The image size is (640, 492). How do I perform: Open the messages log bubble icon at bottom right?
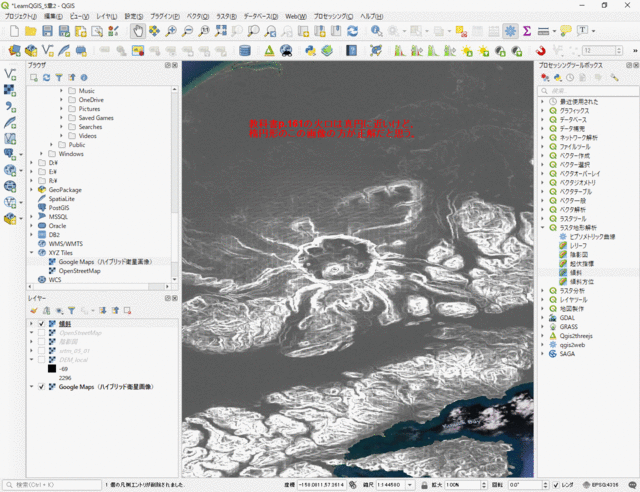(632, 485)
